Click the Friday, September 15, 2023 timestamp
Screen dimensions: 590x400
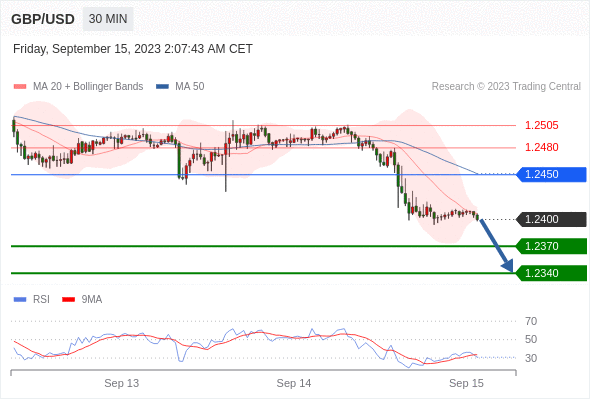pos(133,49)
